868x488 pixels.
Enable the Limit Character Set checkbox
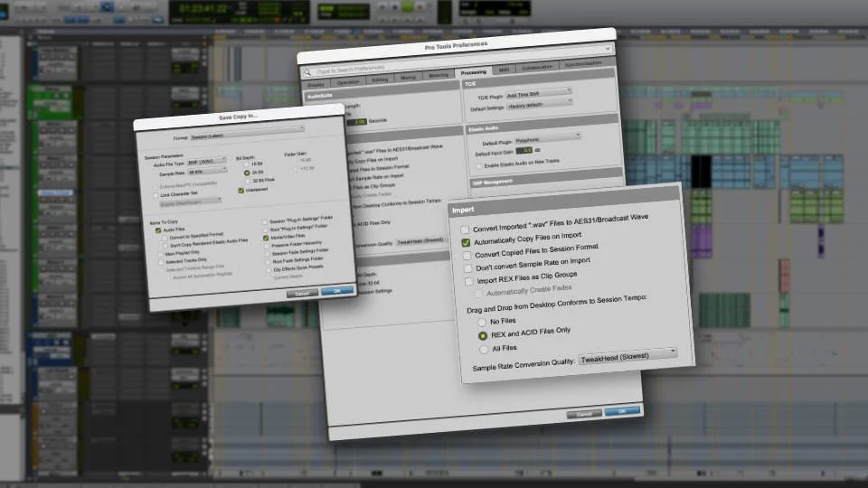coord(156,195)
